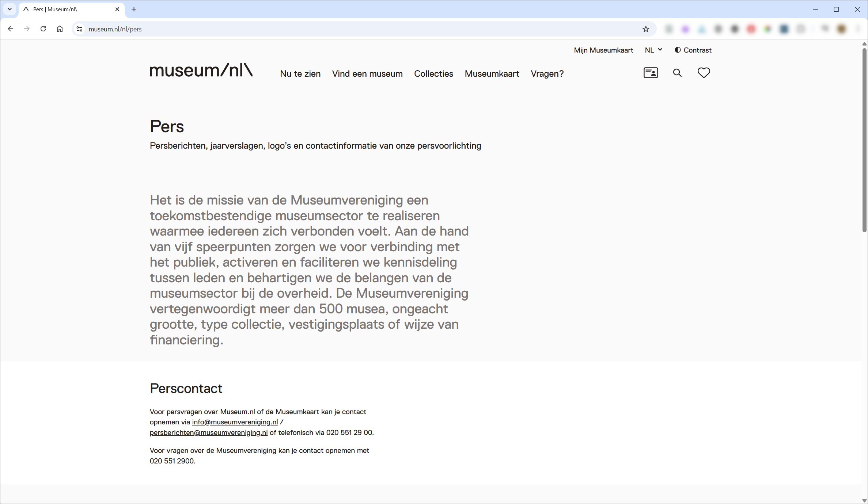
Task: Open Collecties menu item
Action: (x=433, y=74)
